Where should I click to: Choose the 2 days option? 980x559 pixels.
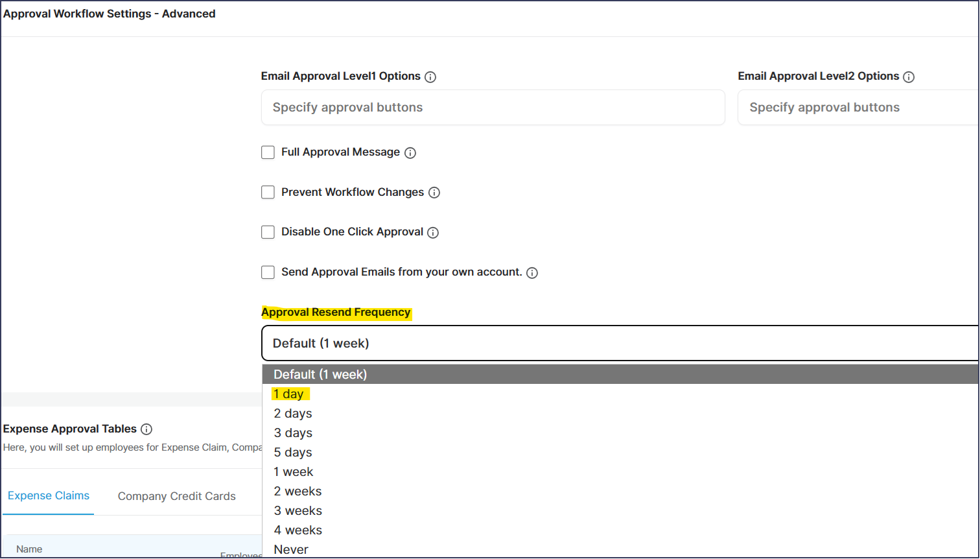coord(621,413)
